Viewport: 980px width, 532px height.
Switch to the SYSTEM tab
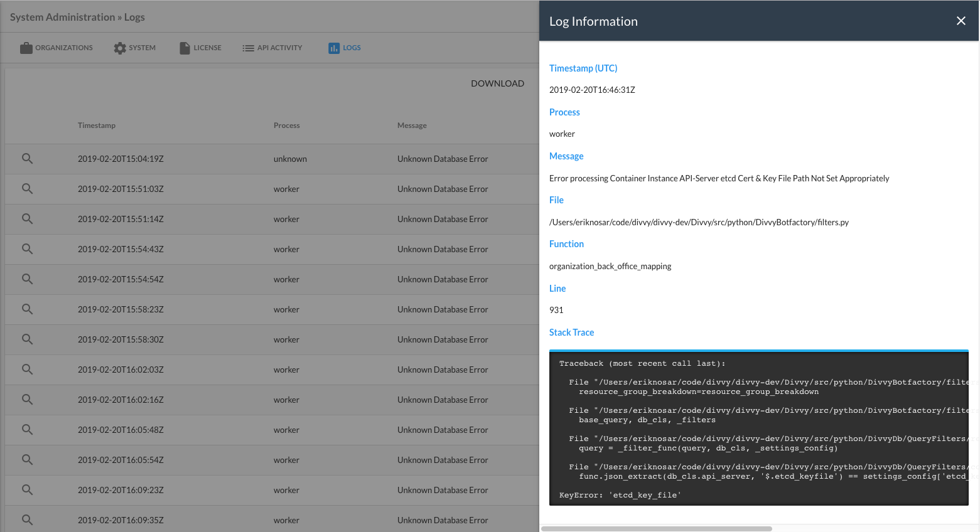[x=134, y=48]
